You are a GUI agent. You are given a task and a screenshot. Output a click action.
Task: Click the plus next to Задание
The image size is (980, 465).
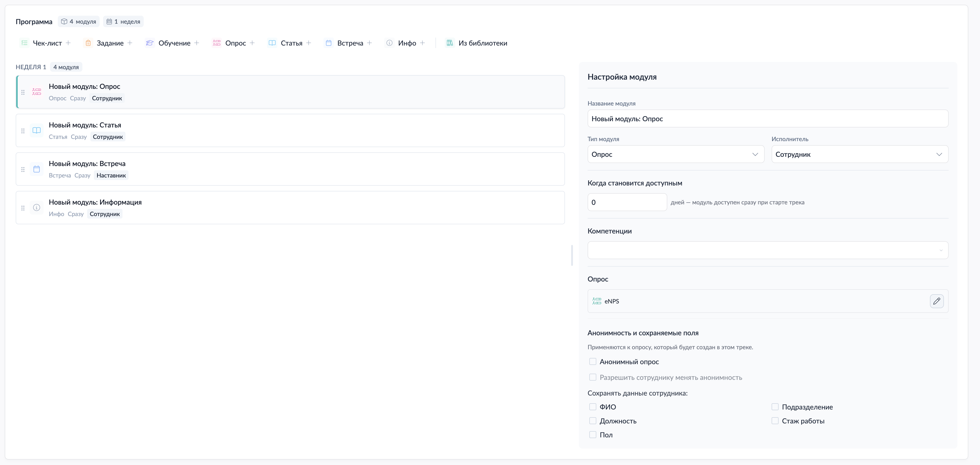click(x=130, y=43)
